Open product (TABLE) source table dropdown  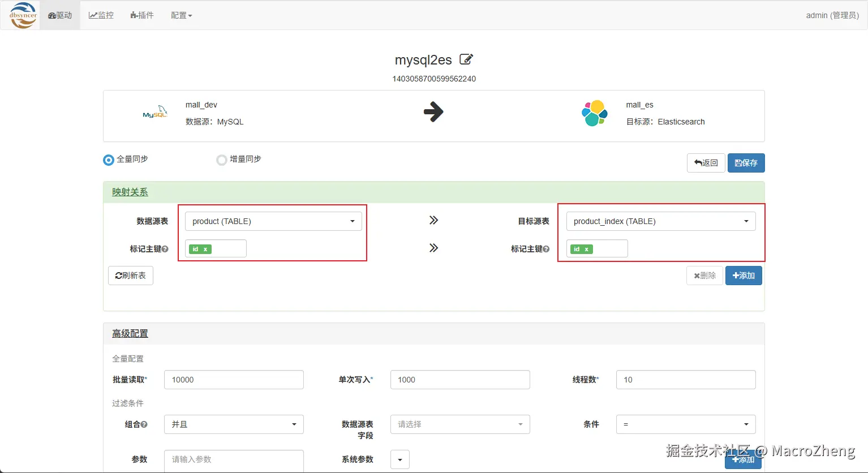pyautogui.click(x=273, y=221)
